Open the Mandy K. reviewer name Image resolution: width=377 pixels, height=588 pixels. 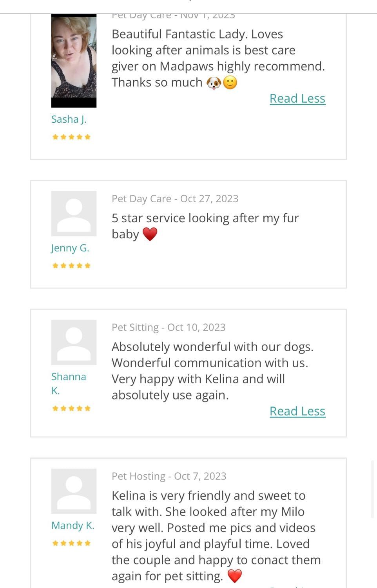(x=73, y=526)
